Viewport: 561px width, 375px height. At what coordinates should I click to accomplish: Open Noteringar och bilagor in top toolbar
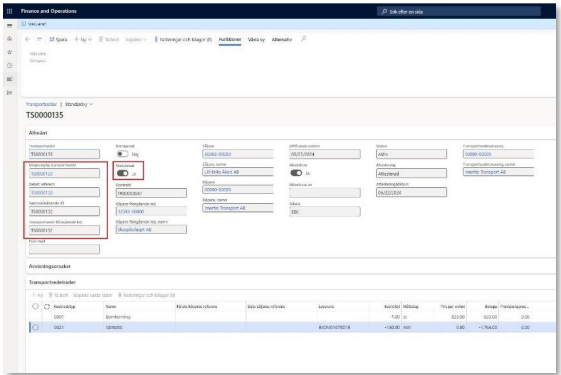coord(183,39)
